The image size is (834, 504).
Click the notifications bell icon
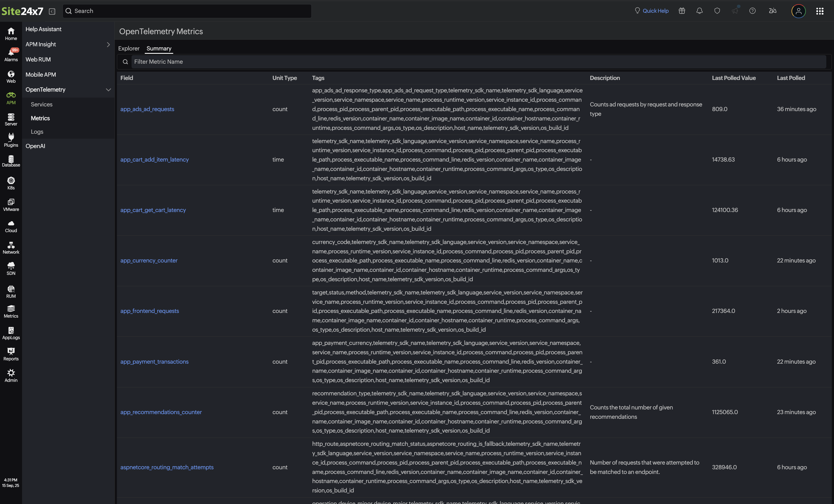click(x=699, y=11)
